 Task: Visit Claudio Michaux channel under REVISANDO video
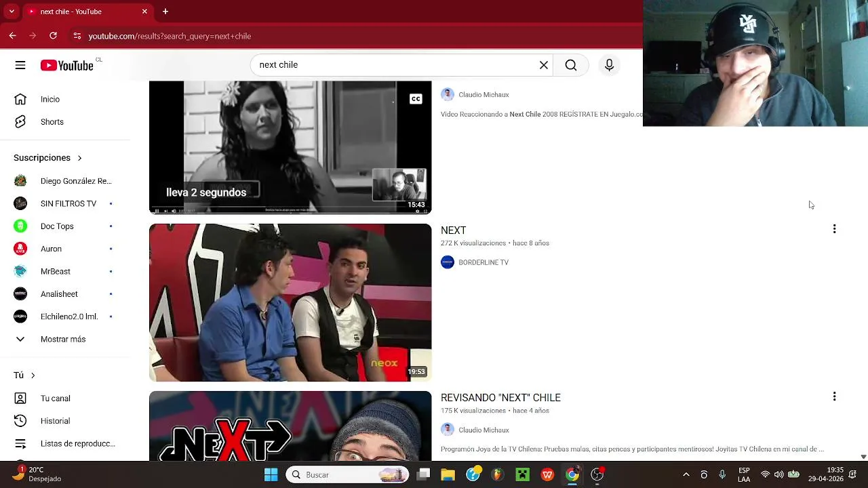pyautogui.click(x=483, y=430)
